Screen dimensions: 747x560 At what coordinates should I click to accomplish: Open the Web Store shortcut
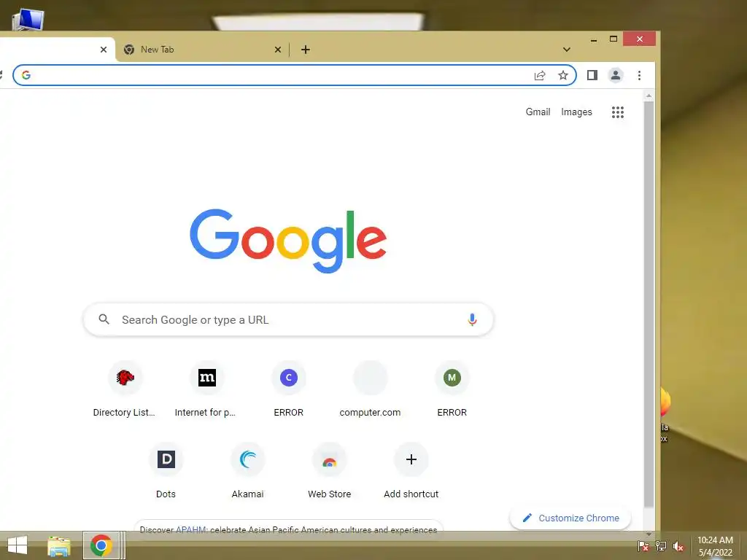tap(329, 471)
